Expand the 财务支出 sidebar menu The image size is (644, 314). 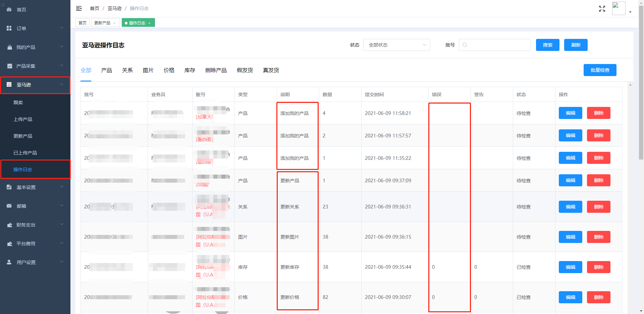coord(35,225)
